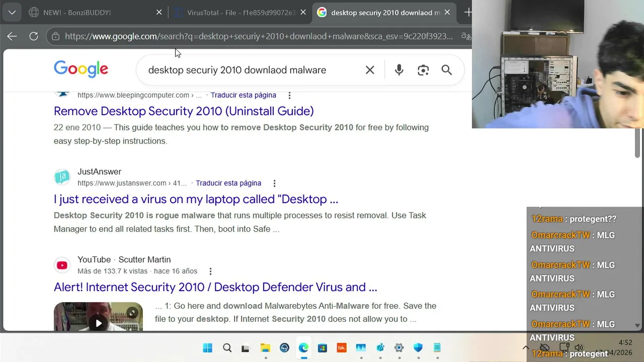
Task: Close the BonziBUDDY tab
Action: click(x=159, y=13)
